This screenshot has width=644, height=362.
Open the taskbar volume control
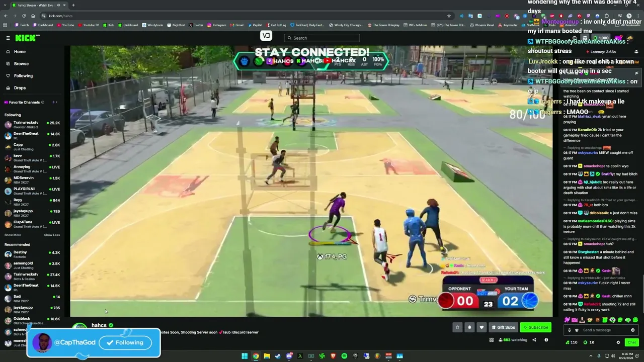pos(613,356)
